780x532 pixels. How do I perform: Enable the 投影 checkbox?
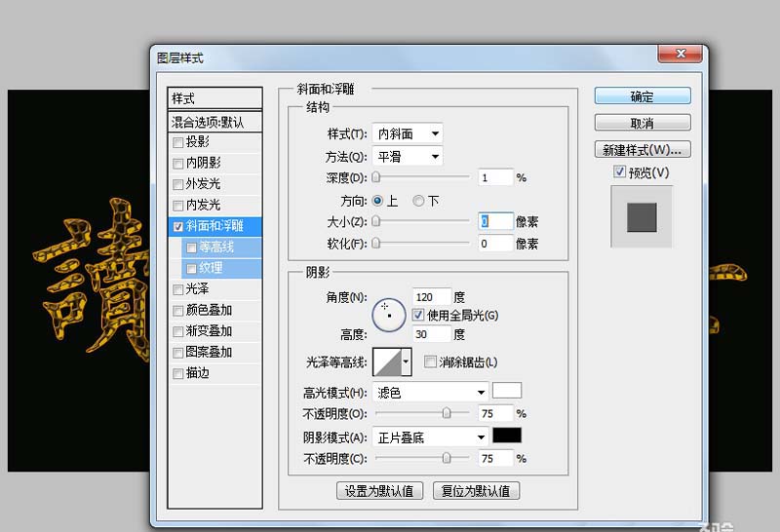177,142
